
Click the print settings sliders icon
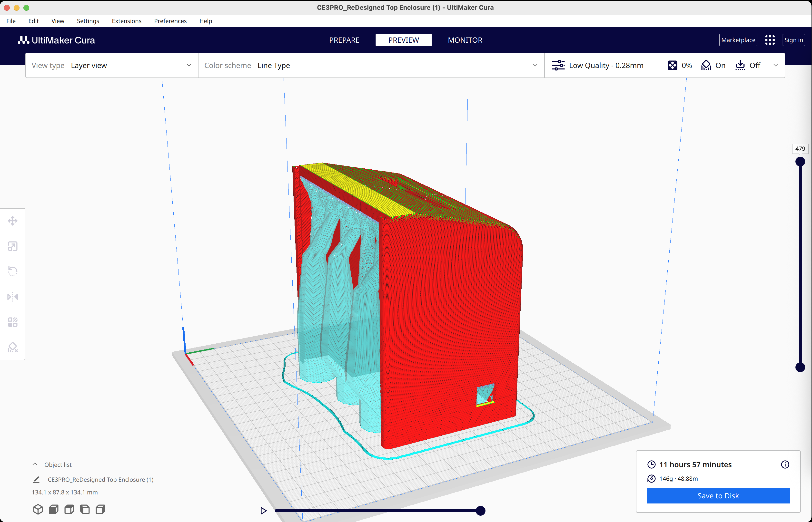pos(558,65)
